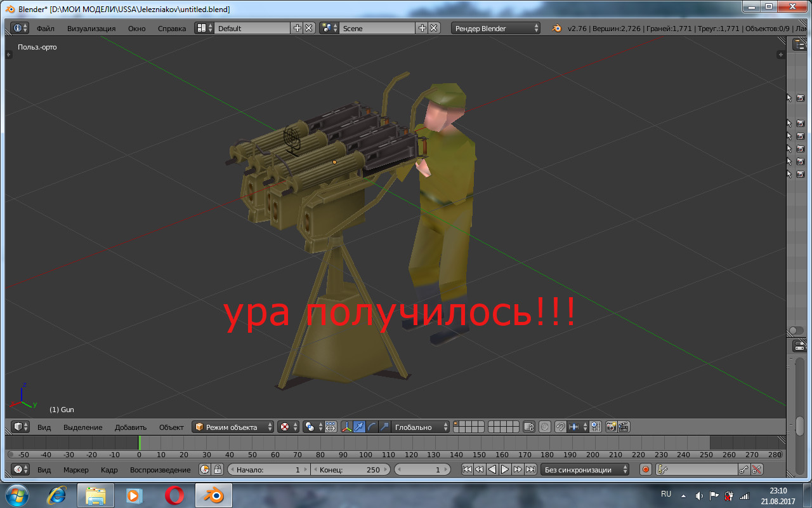Open the 3D viewport Добавить menu
Viewport: 812px width, 508px height.
131,427
